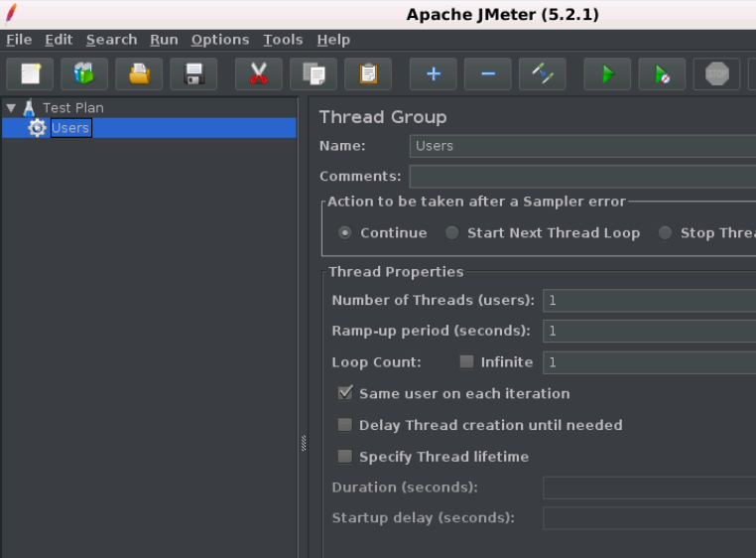Open the Run menu
The height and width of the screenshot is (558, 756).
(x=164, y=40)
